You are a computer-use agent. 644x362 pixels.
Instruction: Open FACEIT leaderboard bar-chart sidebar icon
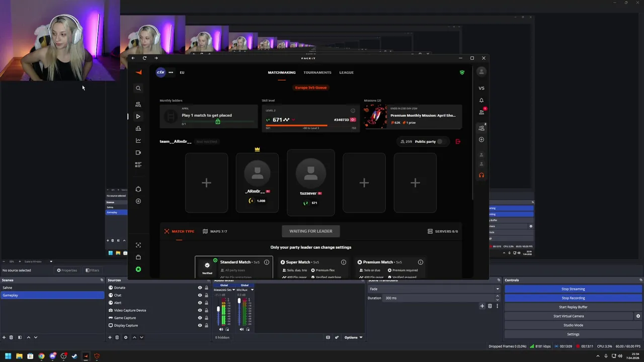(x=138, y=128)
